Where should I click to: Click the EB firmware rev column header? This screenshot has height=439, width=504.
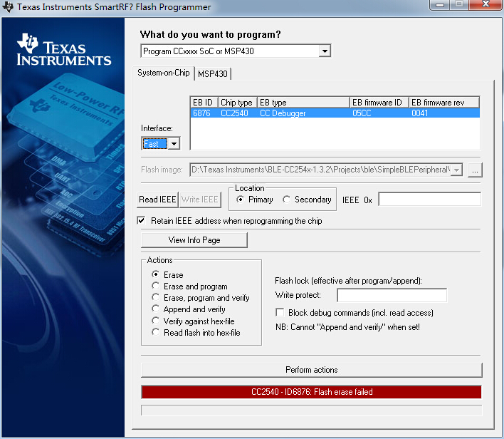444,103
